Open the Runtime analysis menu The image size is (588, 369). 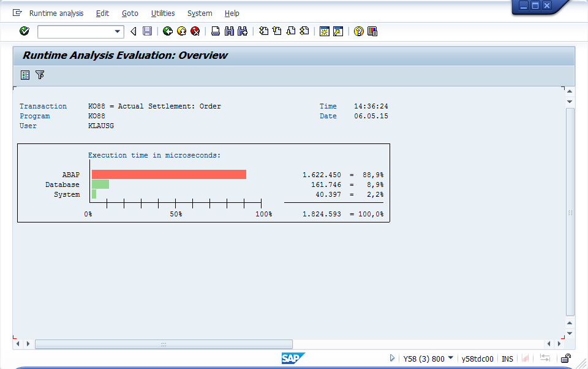tap(56, 13)
